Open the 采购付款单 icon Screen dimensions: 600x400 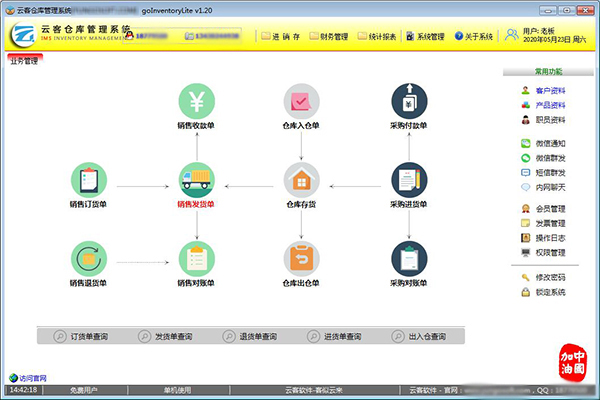pos(409,101)
